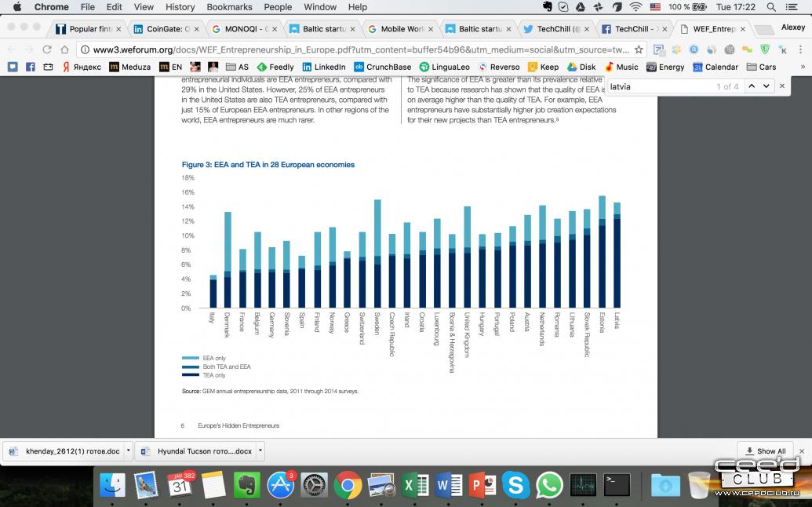Open the Hyundai Tucson downloaded docx
Screen dimensions: 812x507
pyautogui.click(x=197, y=451)
